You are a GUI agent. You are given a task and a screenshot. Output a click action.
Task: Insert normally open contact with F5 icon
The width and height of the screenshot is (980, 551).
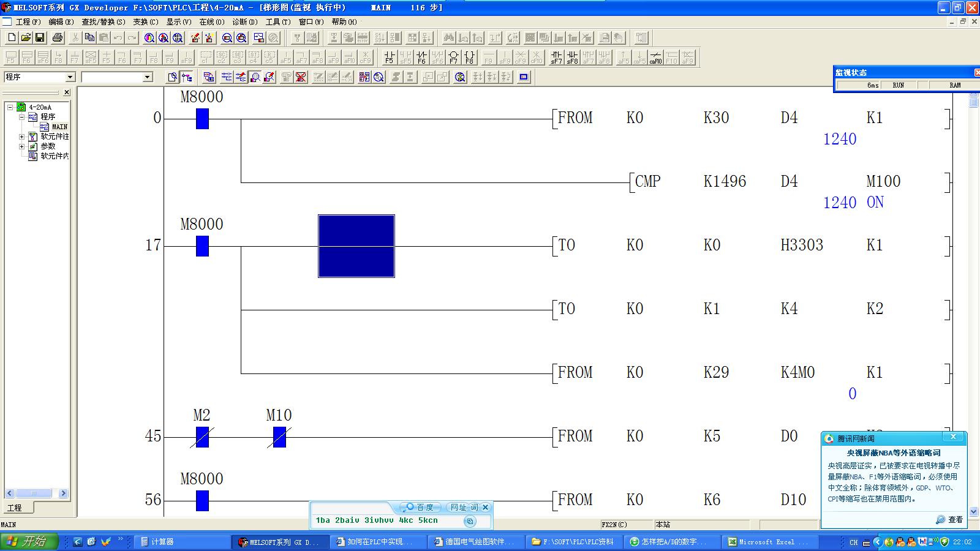tap(389, 58)
